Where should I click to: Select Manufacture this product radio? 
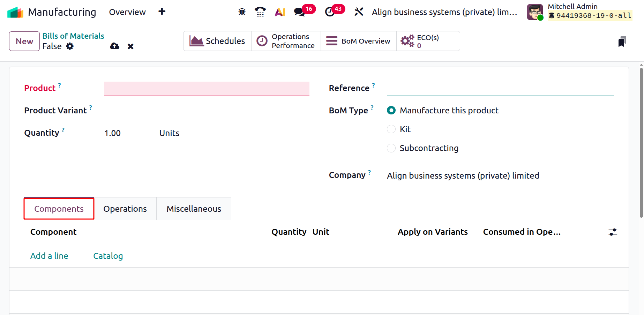tap(391, 110)
